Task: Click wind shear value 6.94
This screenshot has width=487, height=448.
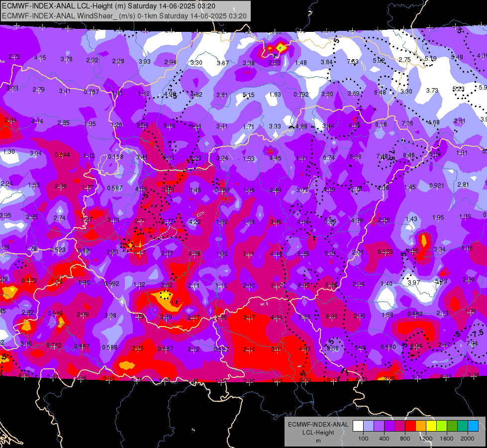Action: coord(416,346)
